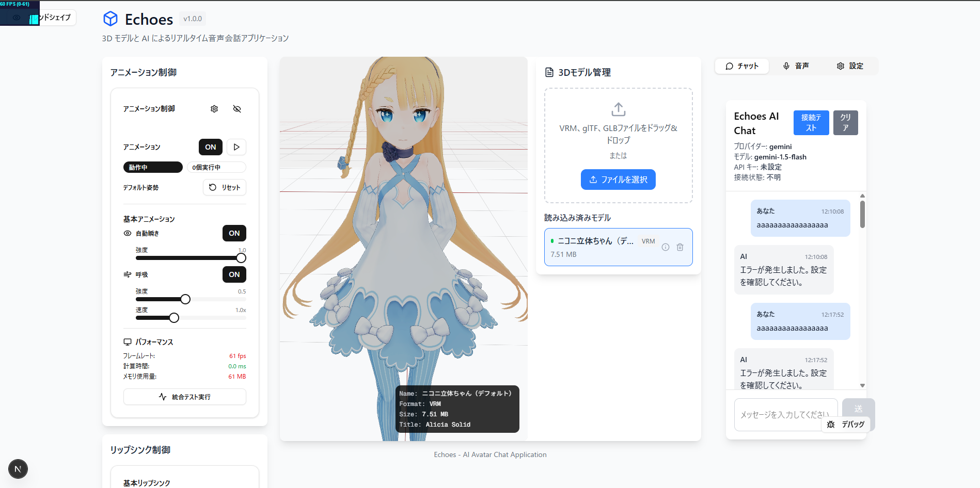
Task: Click the 動作中 status badge
Action: (x=153, y=167)
